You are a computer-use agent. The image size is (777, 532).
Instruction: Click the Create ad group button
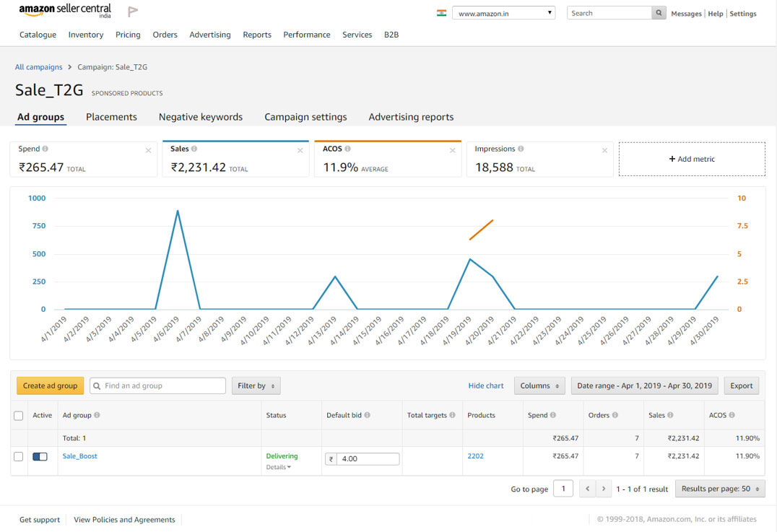(50, 385)
